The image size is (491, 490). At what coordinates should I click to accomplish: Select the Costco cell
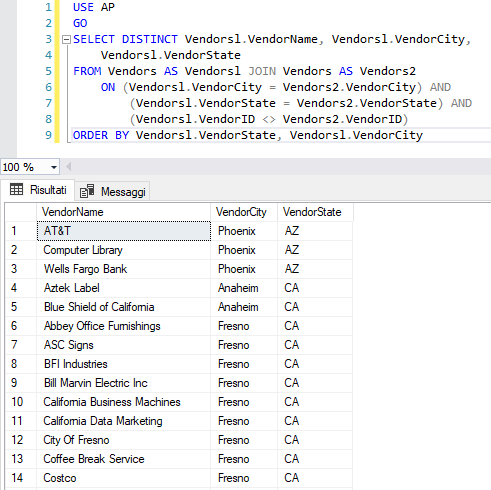point(124,478)
